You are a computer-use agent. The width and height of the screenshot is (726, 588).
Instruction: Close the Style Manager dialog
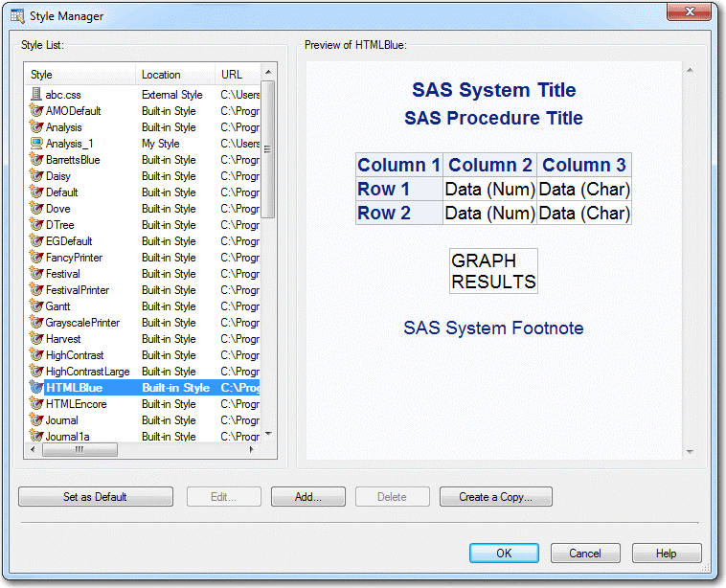[x=689, y=11]
